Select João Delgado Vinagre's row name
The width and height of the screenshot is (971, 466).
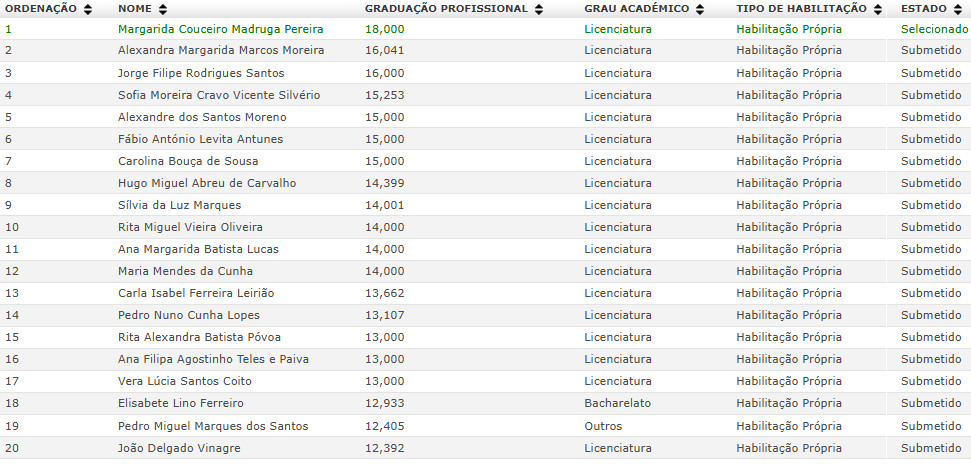pyautogui.click(x=179, y=448)
